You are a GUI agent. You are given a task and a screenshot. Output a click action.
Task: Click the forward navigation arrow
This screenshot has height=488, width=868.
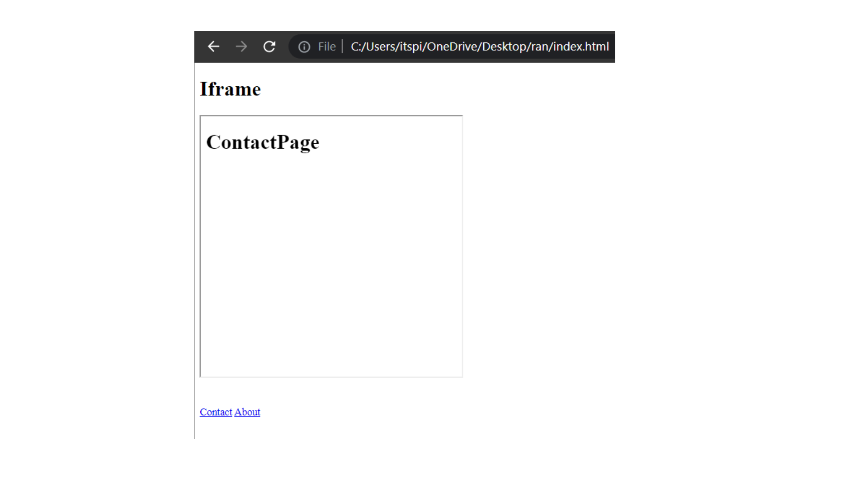click(x=241, y=47)
